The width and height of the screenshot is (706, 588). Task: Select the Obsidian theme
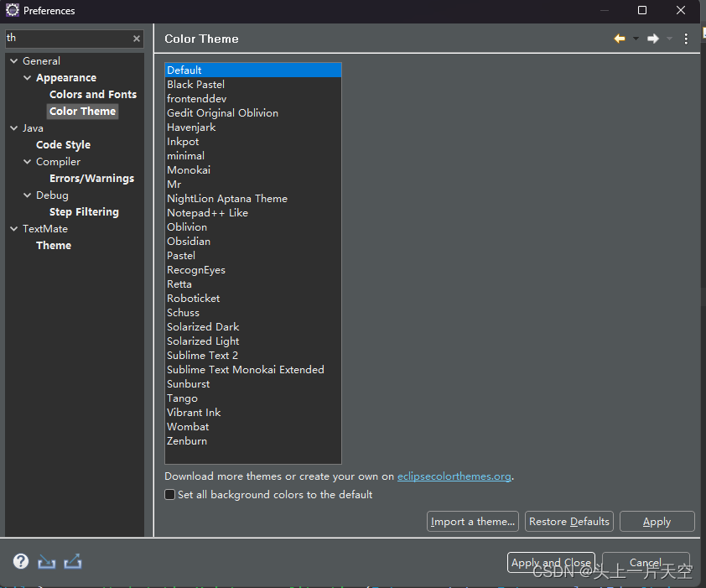tap(253, 242)
